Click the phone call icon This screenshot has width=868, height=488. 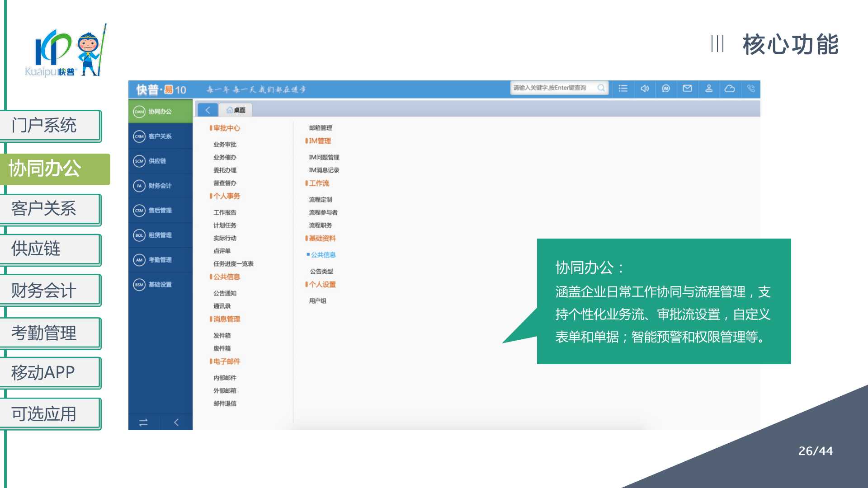(751, 89)
